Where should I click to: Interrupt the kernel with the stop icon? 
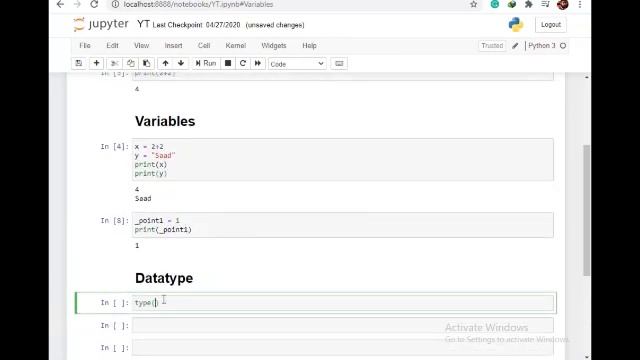pyautogui.click(x=228, y=63)
